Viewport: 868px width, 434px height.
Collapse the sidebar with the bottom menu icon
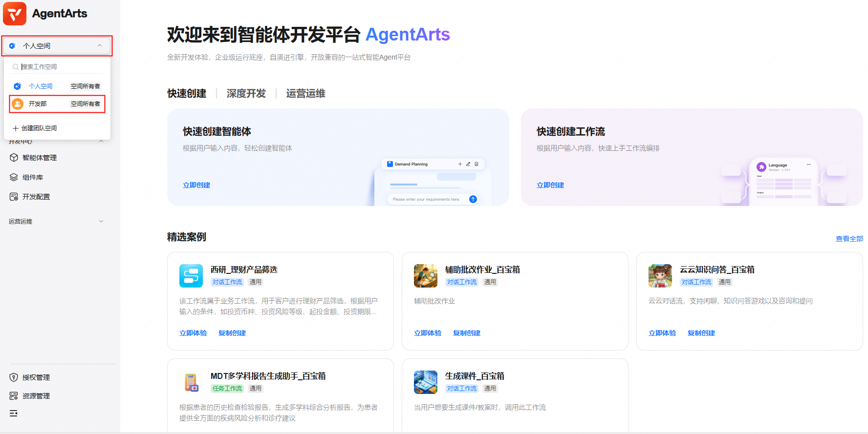(14, 413)
